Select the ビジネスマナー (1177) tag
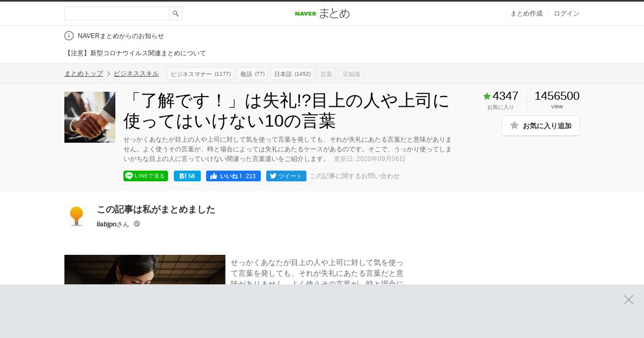This screenshot has height=338, width=644. point(200,74)
